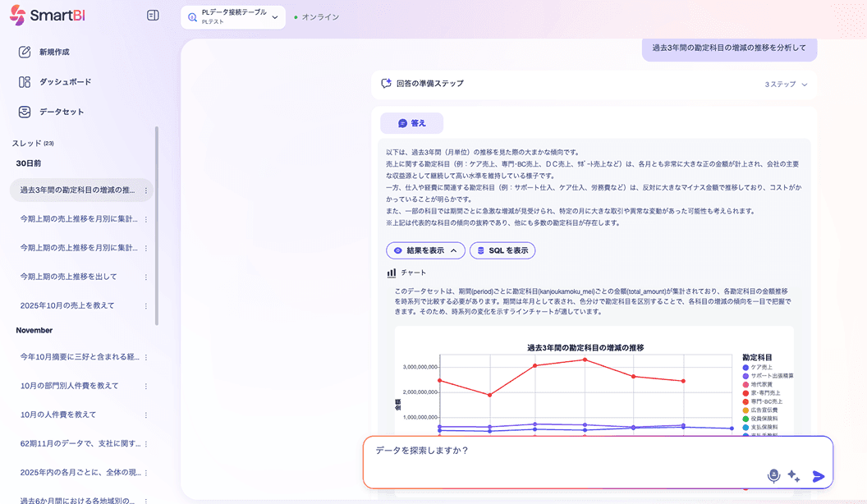Click the データセット database icon
This screenshot has width=867, height=504.
click(x=22, y=112)
